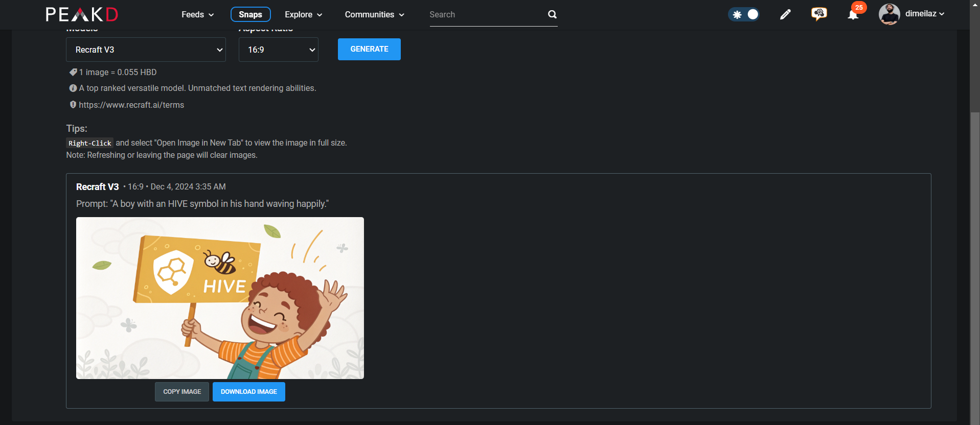Click the dimeilaz profile avatar

(x=889, y=14)
